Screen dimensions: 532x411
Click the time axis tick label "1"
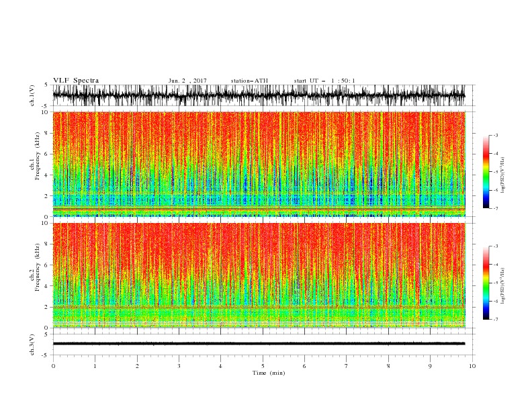(x=95, y=366)
